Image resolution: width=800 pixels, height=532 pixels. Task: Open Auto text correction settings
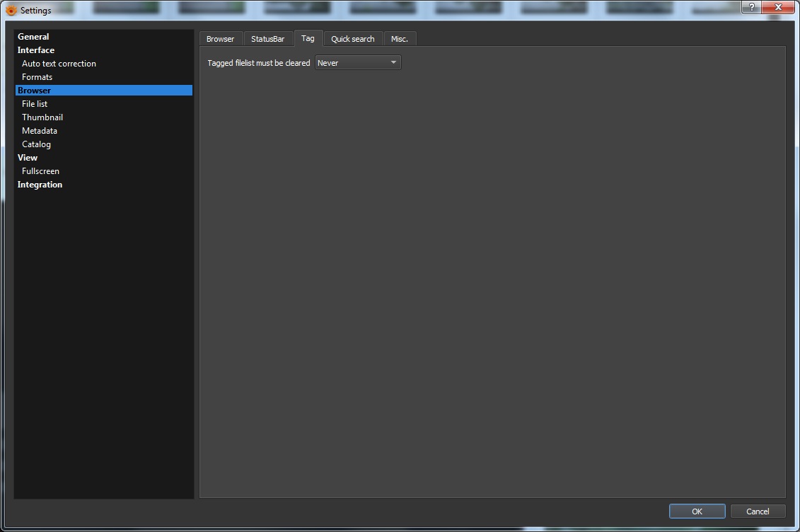pyautogui.click(x=59, y=63)
